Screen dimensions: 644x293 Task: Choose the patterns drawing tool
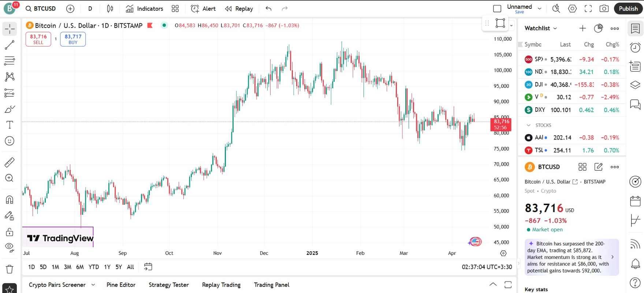pos(10,77)
